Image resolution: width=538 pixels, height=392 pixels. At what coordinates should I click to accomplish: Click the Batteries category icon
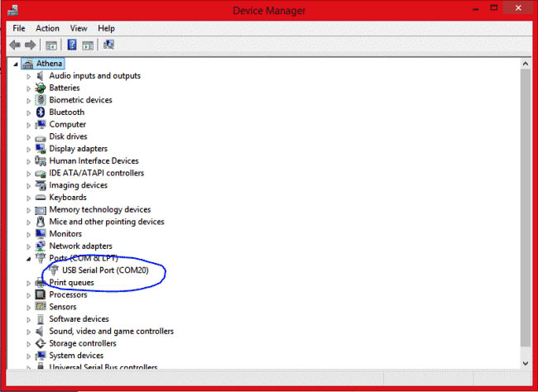(x=41, y=88)
